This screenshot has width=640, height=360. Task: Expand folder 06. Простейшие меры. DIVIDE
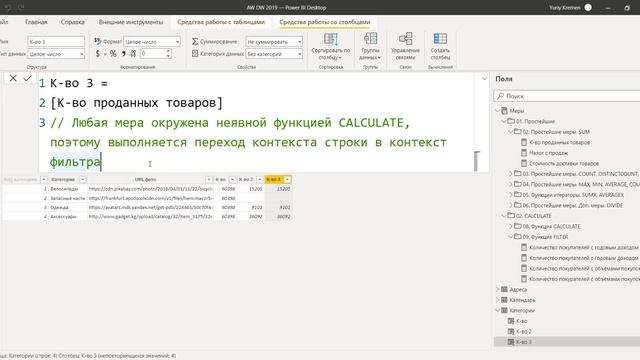click(x=511, y=205)
